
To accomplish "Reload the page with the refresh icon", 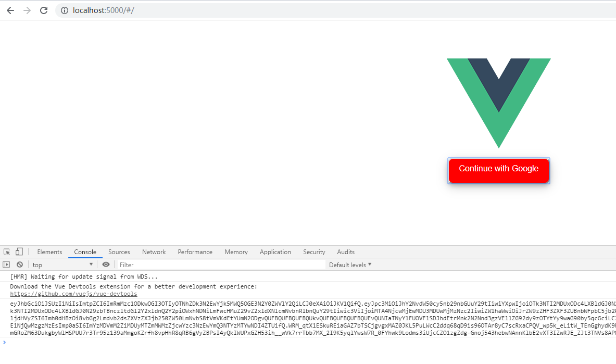I will 44,10.
